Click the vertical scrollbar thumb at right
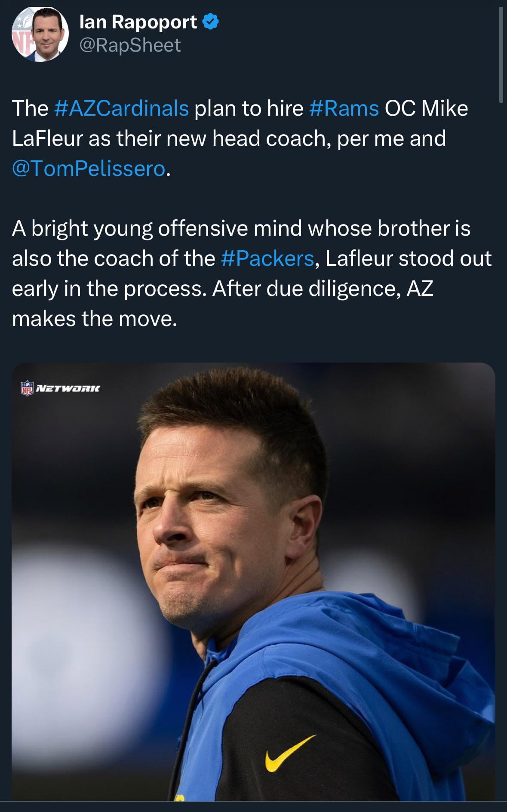Viewport: 507px width, 812px height. click(501, 56)
